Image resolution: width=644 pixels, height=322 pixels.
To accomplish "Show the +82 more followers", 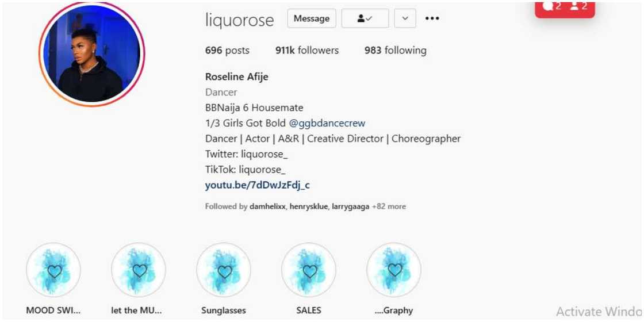I will pyautogui.click(x=389, y=206).
